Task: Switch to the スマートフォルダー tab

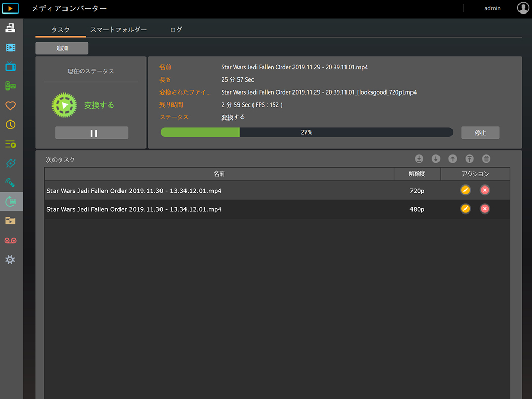Action: coord(118,30)
